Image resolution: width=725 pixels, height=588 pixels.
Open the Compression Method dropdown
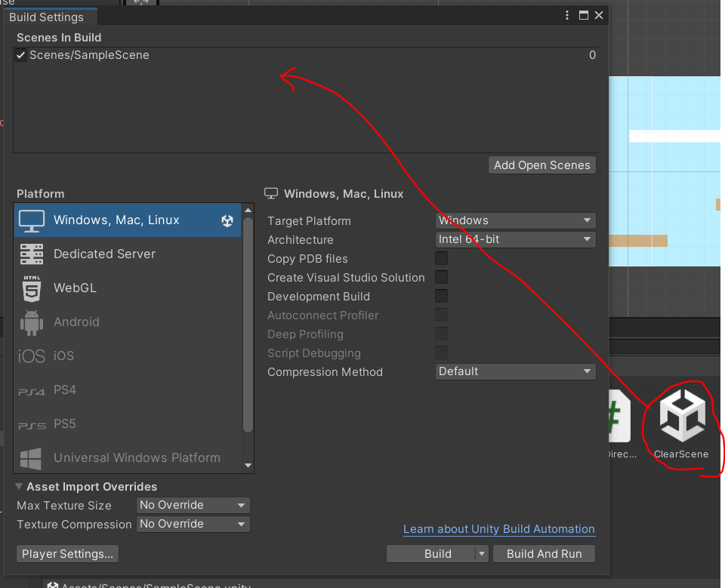[x=515, y=371]
